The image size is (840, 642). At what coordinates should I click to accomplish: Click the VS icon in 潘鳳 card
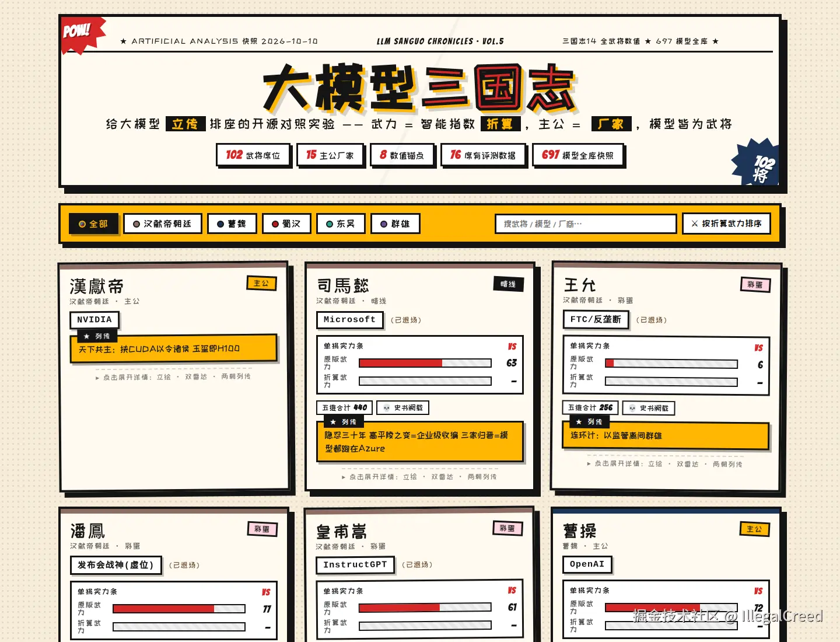(x=266, y=592)
